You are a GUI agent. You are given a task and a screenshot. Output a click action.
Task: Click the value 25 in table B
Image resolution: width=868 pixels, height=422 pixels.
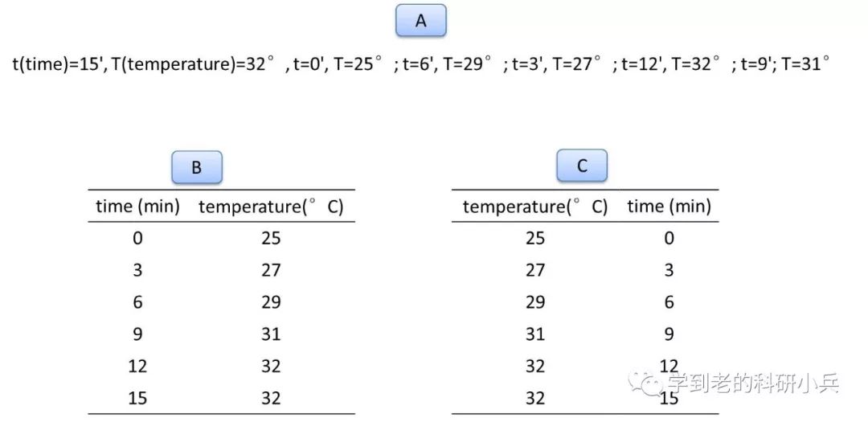point(271,238)
